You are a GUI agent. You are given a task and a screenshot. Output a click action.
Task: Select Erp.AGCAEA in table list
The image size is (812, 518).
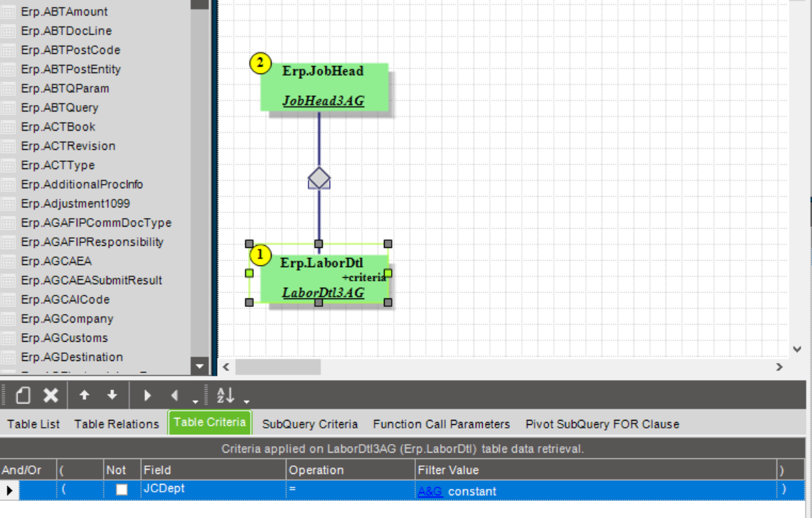56,261
